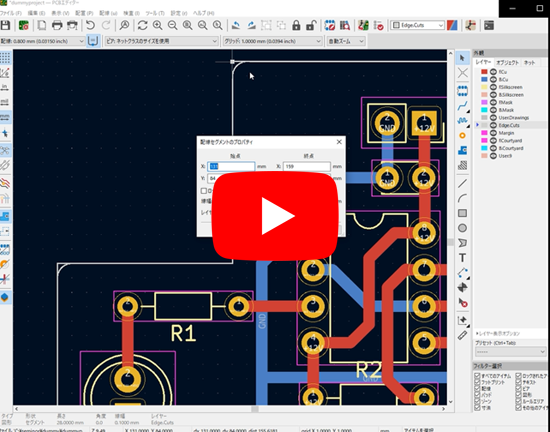Open the track width 0.800 mm dropdown
Image resolution: width=550 pixels, height=432 pixels.
point(42,41)
